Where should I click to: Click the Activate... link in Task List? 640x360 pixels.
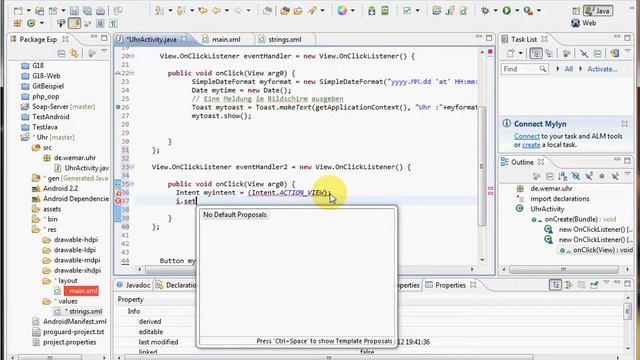(x=602, y=69)
